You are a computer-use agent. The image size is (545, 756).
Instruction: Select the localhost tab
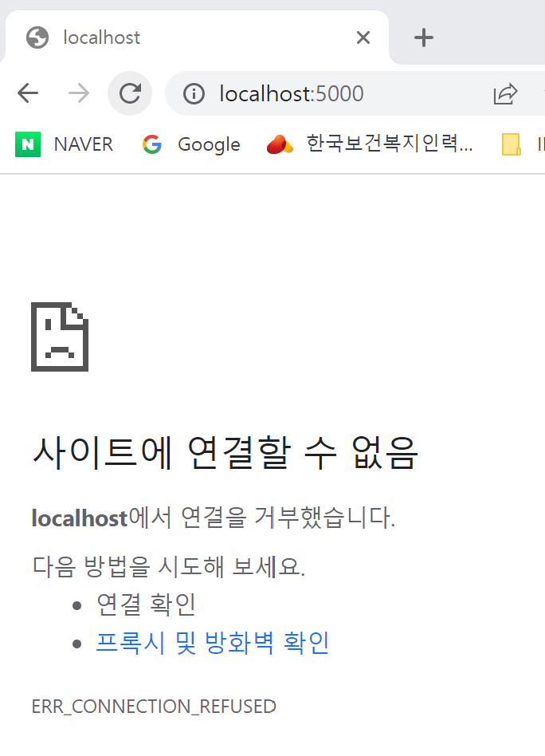(197, 37)
